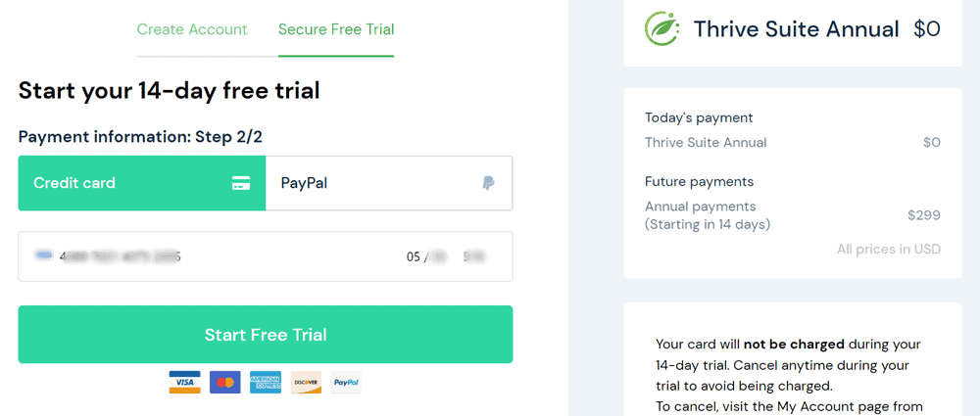Click the Discover card badge
Viewport: 980px width, 416px height.
pyautogui.click(x=306, y=382)
